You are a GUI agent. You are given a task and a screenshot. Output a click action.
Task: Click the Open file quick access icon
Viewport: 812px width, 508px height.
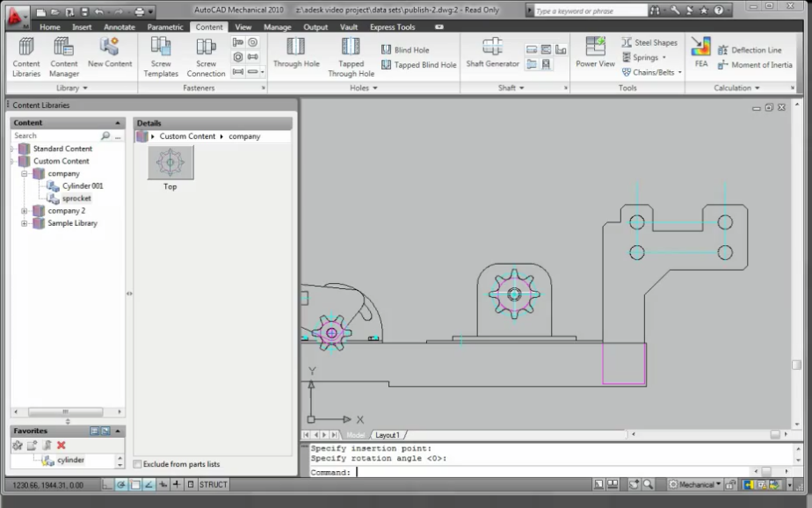[54, 11]
